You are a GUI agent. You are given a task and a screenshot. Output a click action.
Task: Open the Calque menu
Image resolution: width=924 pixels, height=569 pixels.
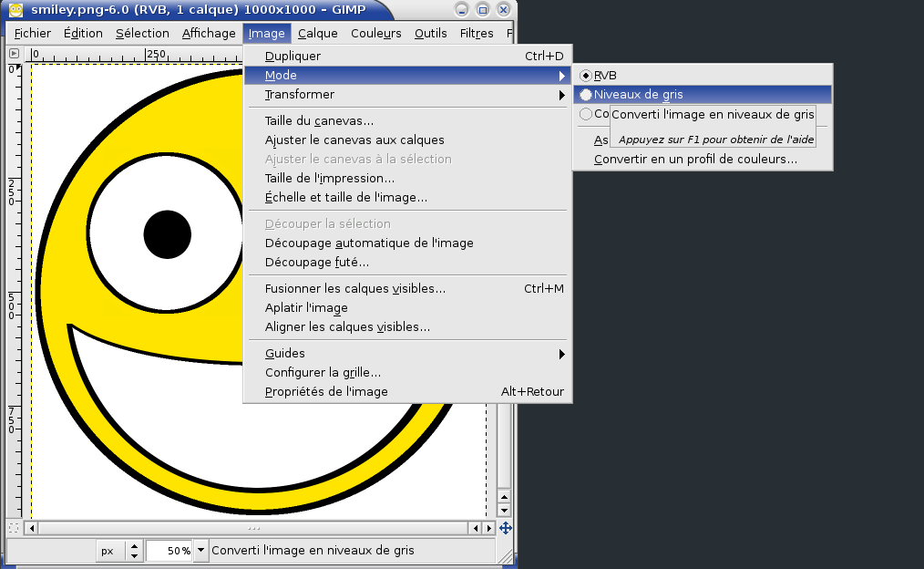317,34
